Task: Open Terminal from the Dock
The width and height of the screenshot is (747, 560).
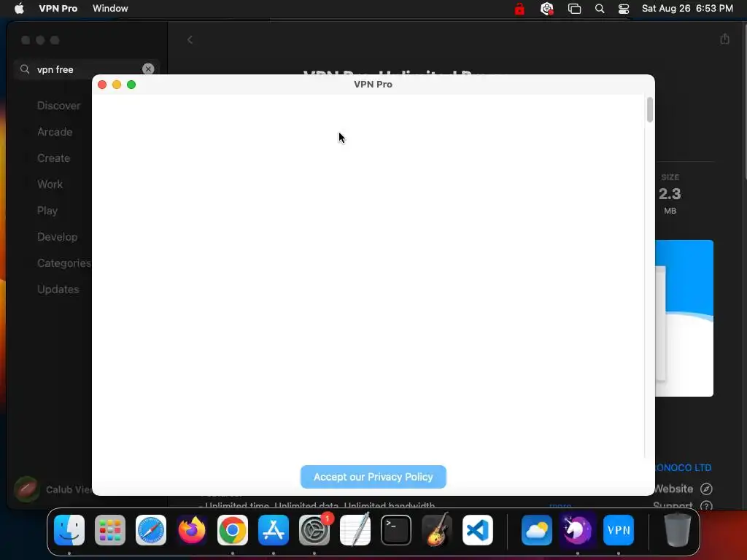Action: pyautogui.click(x=396, y=530)
